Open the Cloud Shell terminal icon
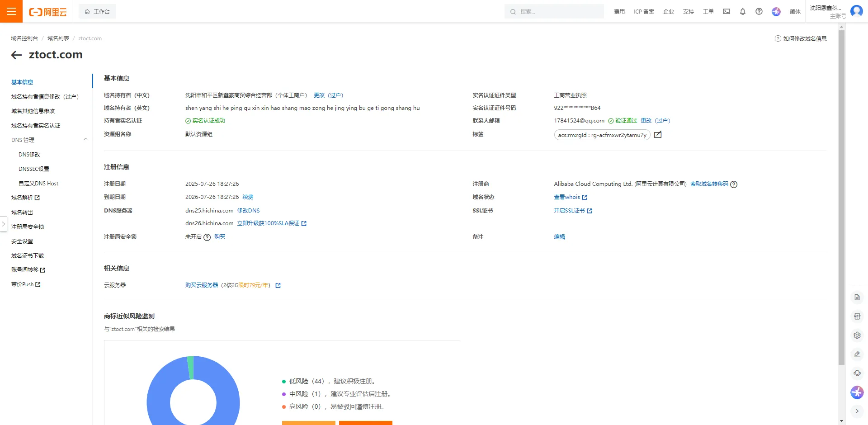This screenshot has width=868, height=425. click(726, 12)
